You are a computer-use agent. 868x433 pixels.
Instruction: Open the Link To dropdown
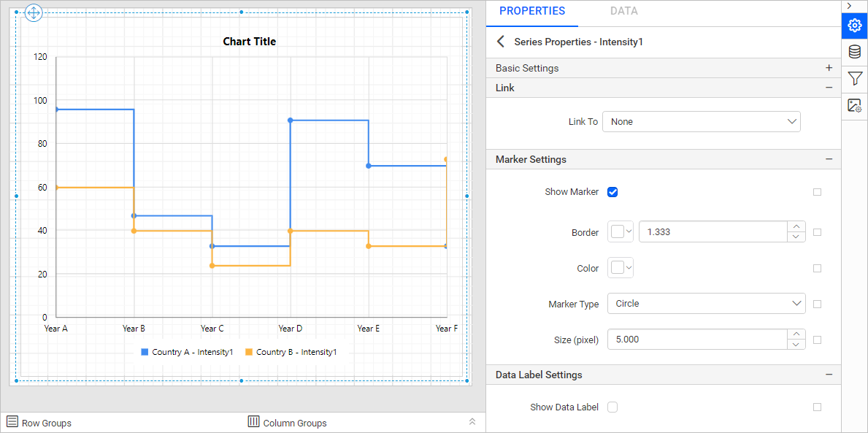[x=701, y=121]
